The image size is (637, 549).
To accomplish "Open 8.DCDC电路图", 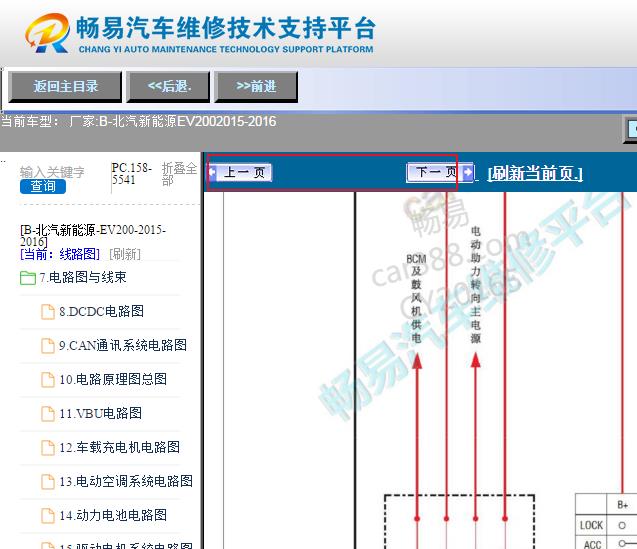I will 101,312.
